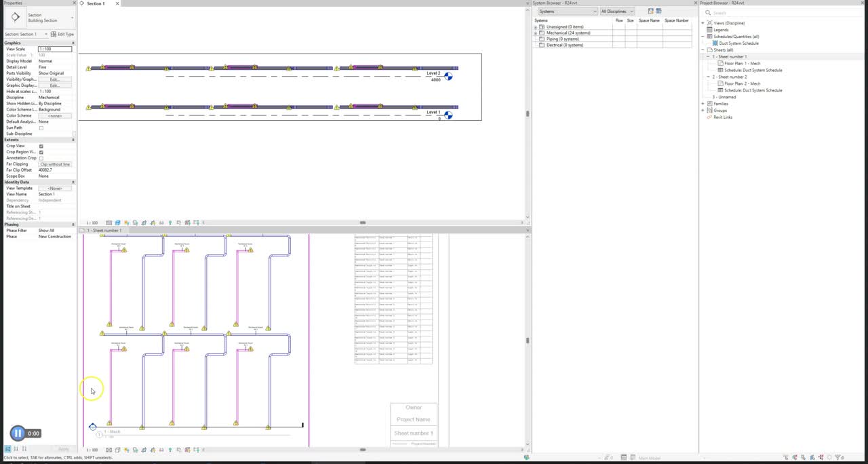Switch to the Section 1 view tab

coord(96,3)
